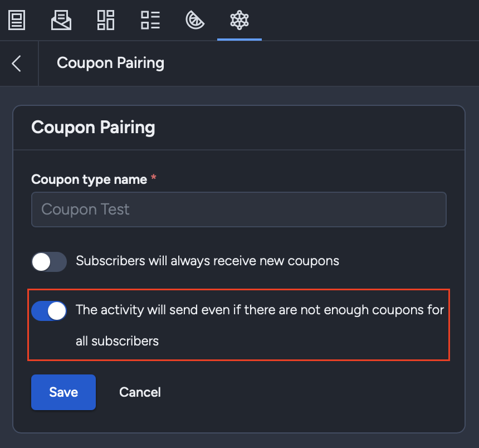Select the second toolbar icon with pencil overlay

click(61, 20)
